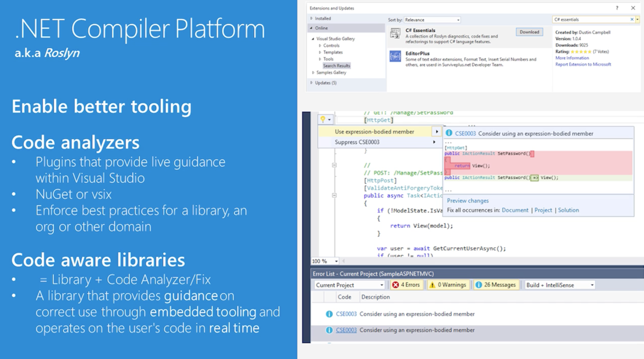Expand the Samples Gallery node

(x=313, y=72)
